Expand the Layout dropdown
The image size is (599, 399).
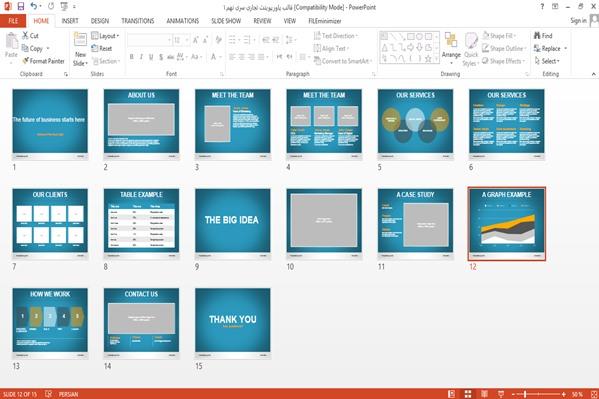[x=105, y=36]
